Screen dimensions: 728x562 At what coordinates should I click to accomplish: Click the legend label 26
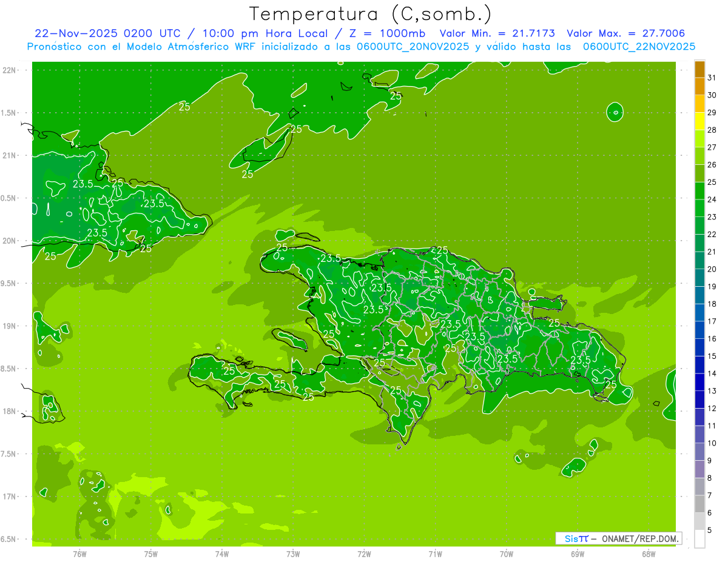coord(712,165)
